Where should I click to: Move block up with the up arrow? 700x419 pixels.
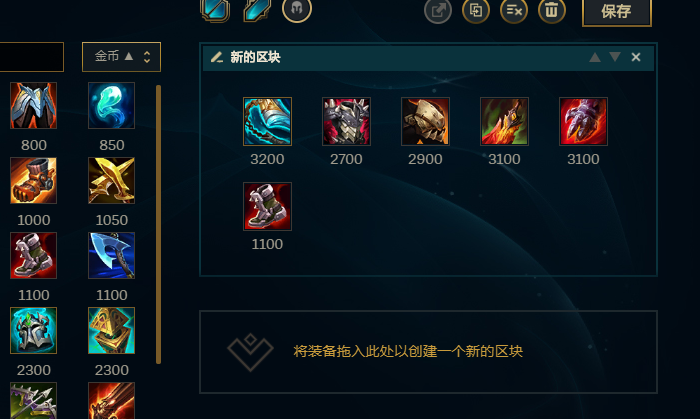click(x=595, y=57)
